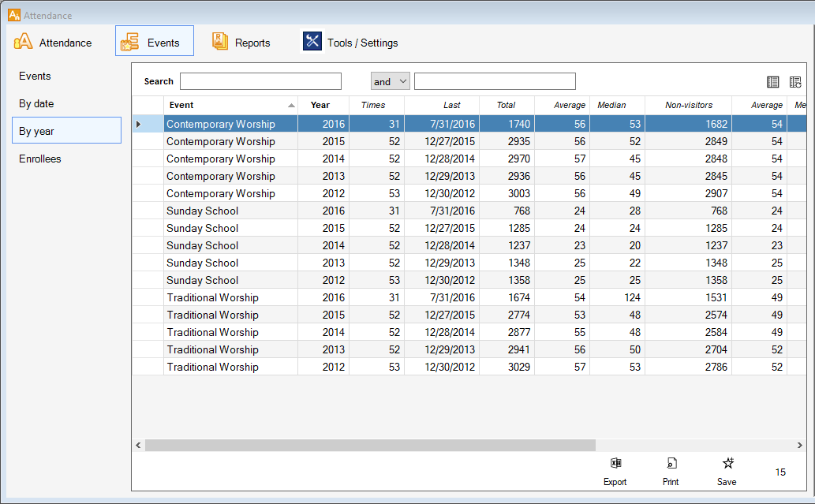Click the Print icon
The width and height of the screenshot is (815, 504).
pos(671,464)
